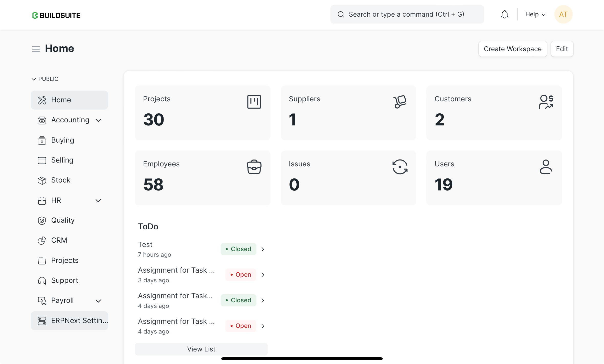Click the View List button
The height and width of the screenshot is (364, 604).
click(x=201, y=349)
